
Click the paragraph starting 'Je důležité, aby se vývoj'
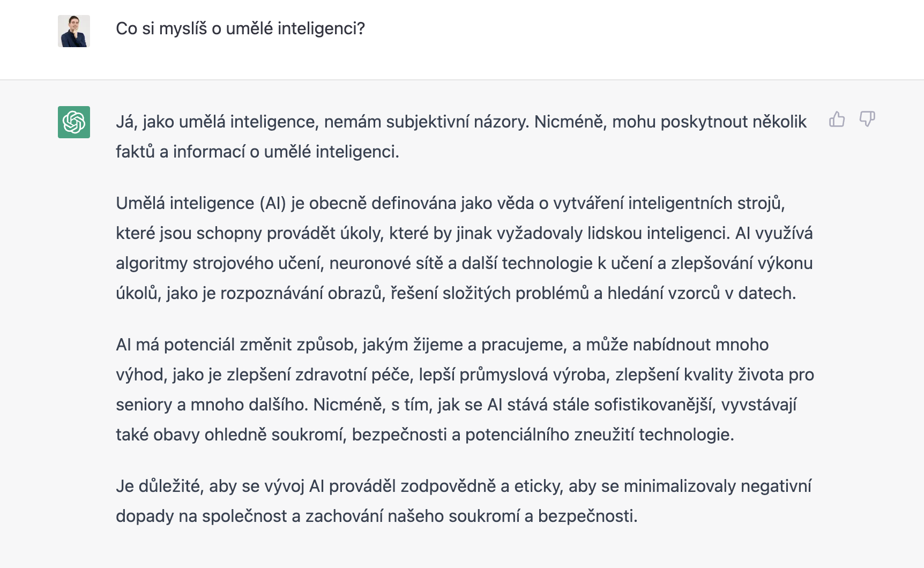tap(464, 501)
